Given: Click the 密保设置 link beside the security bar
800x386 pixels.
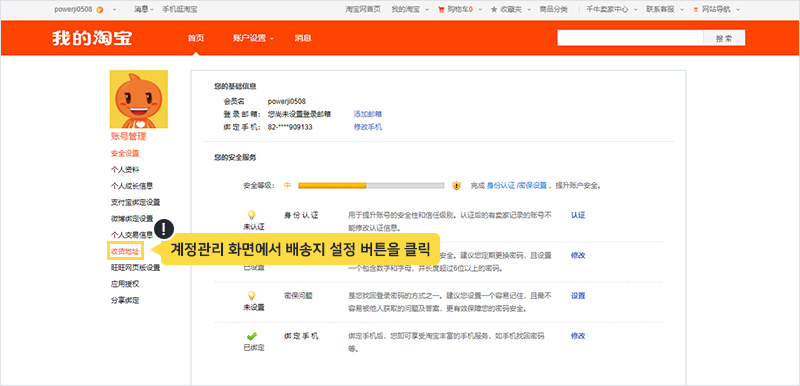Looking at the screenshot, I should 533,186.
